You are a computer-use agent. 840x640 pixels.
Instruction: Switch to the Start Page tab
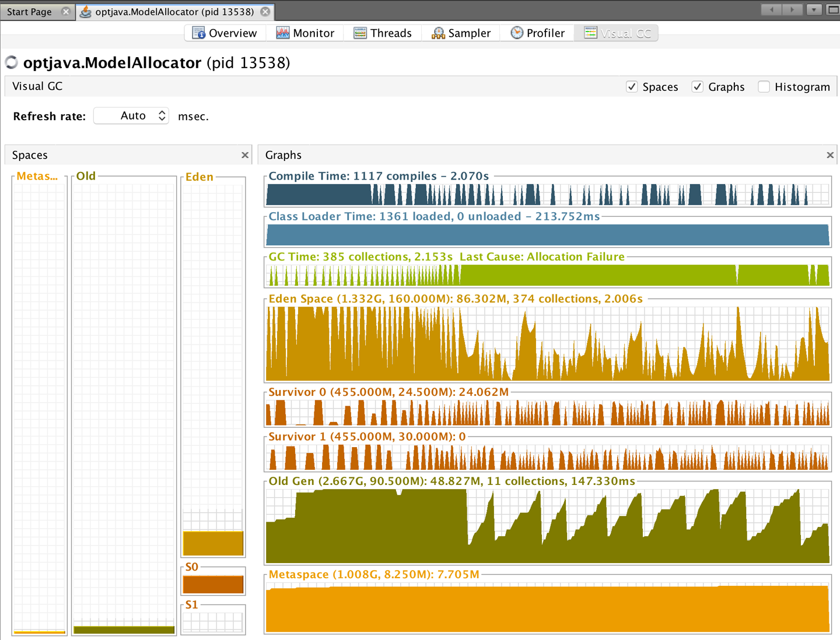pos(30,12)
